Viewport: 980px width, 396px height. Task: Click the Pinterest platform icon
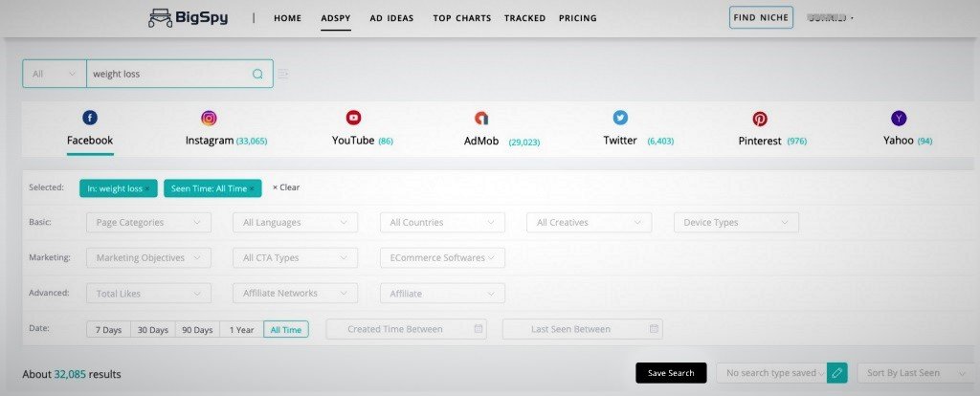760,119
